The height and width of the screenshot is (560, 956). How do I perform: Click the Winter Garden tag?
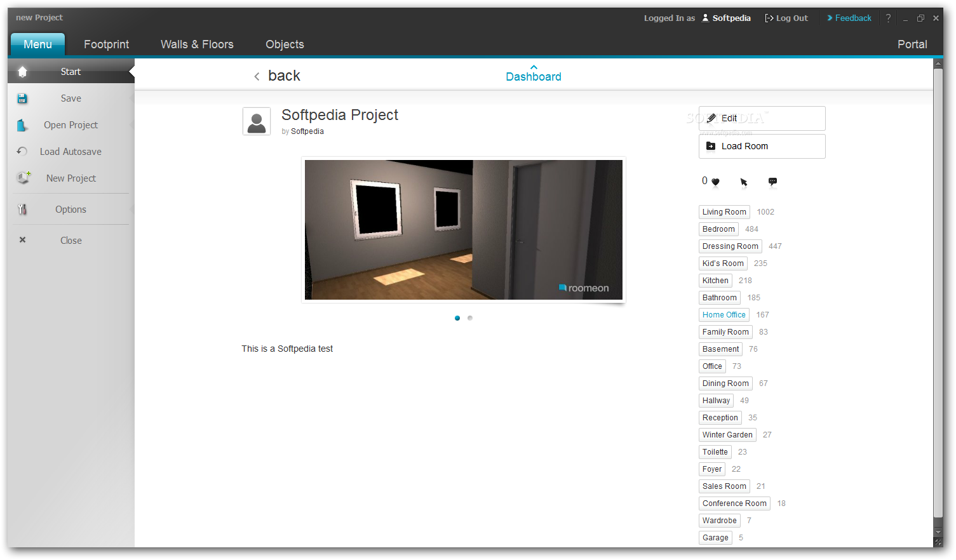point(727,435)
